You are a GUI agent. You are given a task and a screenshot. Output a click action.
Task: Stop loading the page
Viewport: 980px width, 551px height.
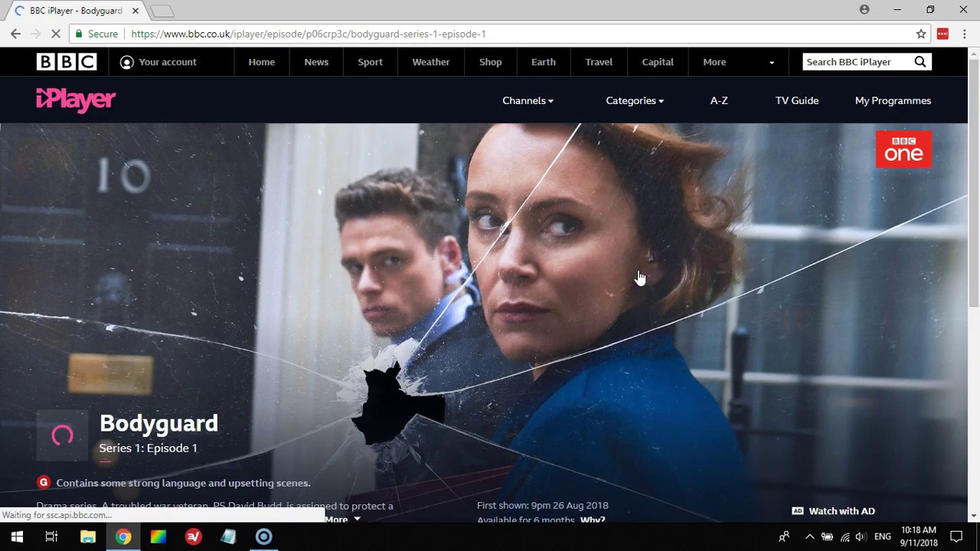[x=57, y=34]
